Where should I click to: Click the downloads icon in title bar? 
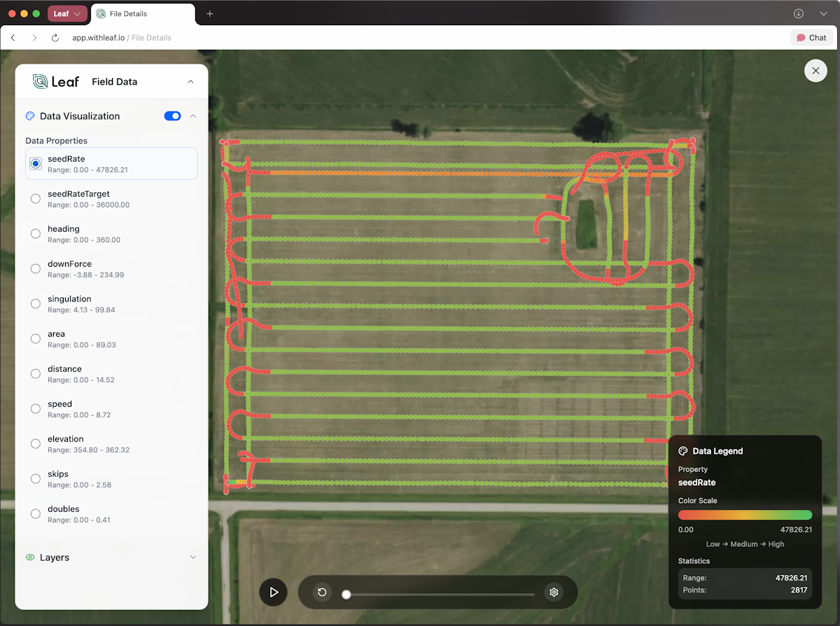[798, 14]
